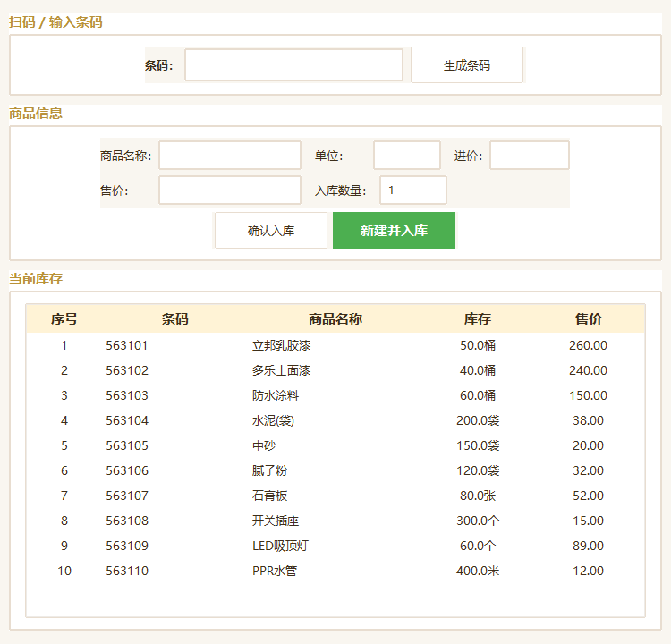Image resolution: width=671 pixels, height=644 pixels.
Task: Click the 序号 column header
Action: (x=64, y=318)
